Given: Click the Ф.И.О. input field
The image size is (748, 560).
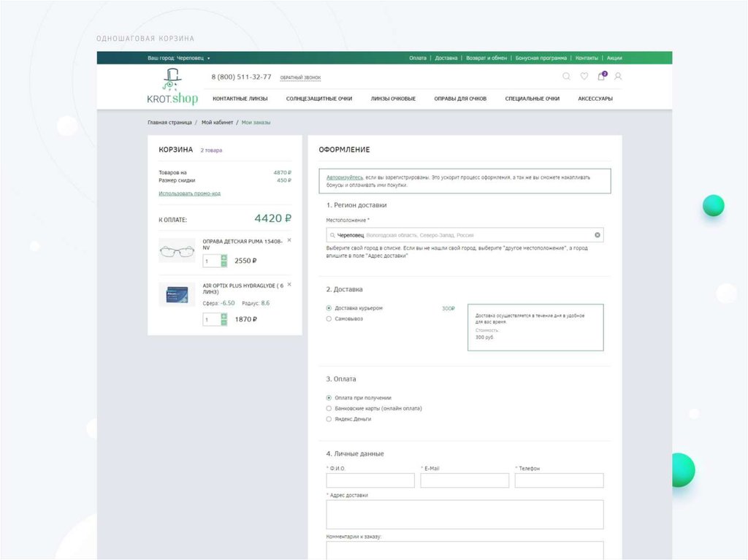Looking at the screenshot, I should [370, 480].
